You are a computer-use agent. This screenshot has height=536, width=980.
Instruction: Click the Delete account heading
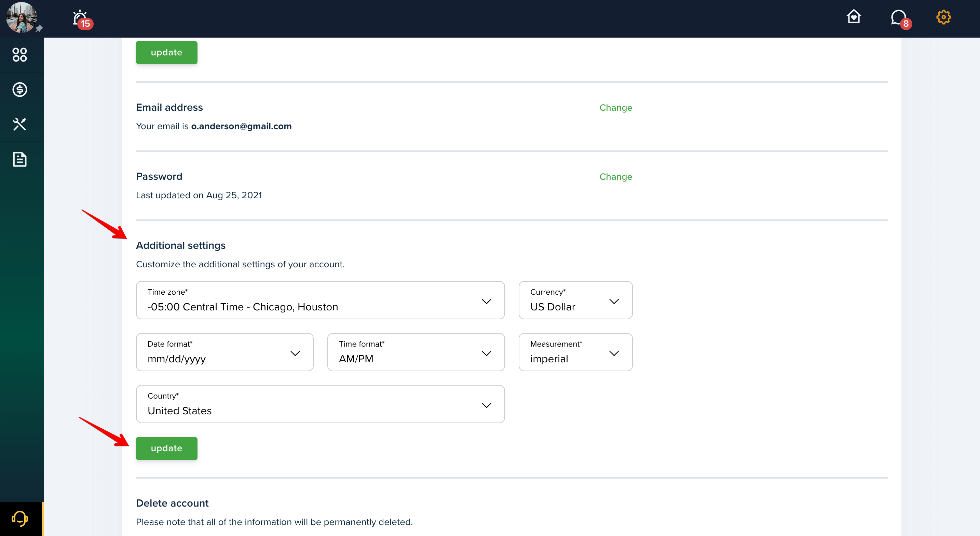pos(172,503)
